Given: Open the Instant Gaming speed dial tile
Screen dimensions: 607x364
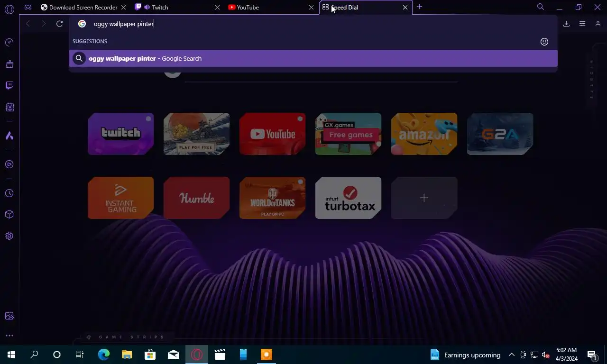Looking at the screenshot, I should click(x=121, y=198).
